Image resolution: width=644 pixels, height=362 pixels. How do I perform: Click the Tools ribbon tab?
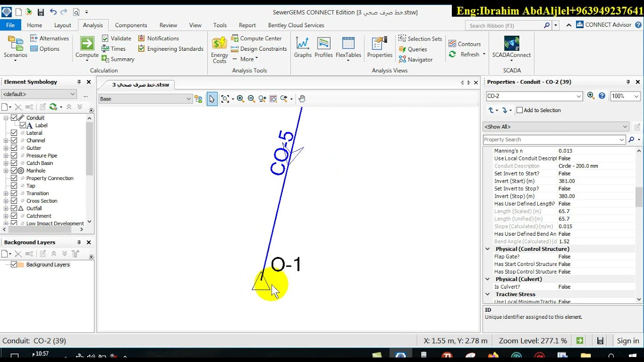220,25
